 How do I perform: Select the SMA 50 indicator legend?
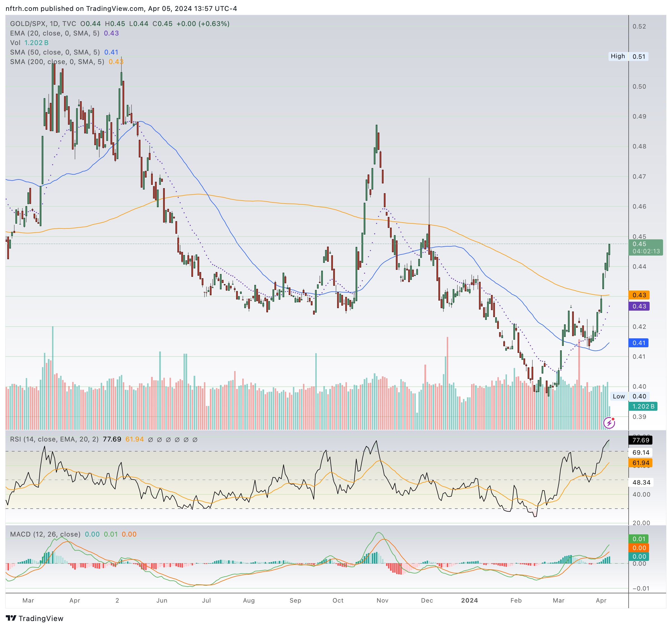tap(55, 52)
